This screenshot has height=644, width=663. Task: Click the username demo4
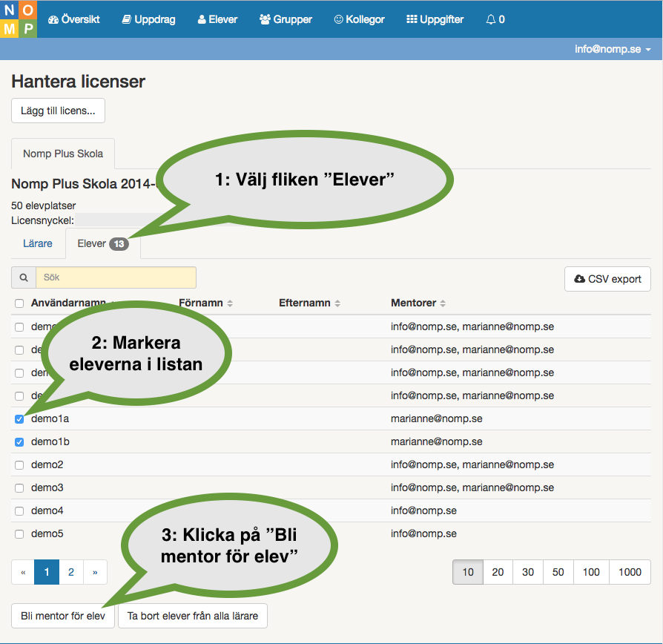click(47, 510)
